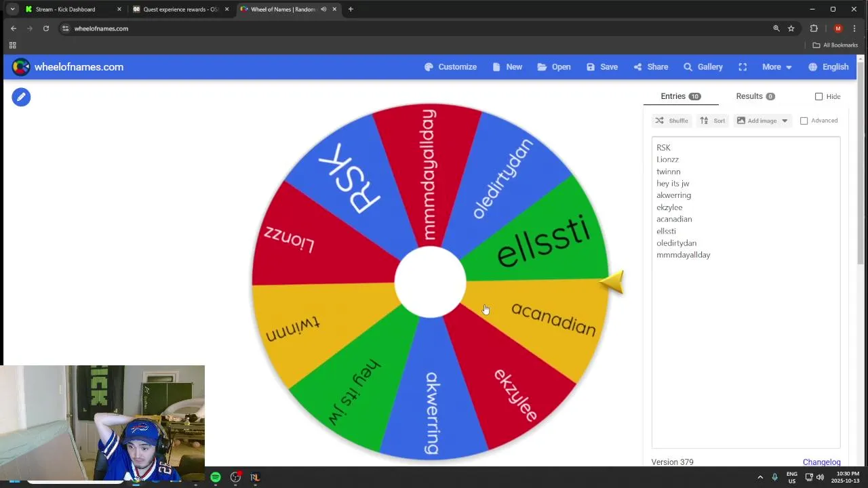Switch to the Entries tab
This screenshot has height=488, width=868.
pos(680,96)
